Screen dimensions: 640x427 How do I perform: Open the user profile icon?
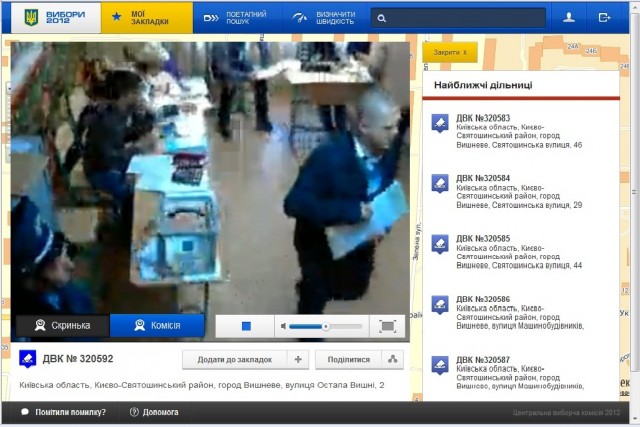[569, 18]
